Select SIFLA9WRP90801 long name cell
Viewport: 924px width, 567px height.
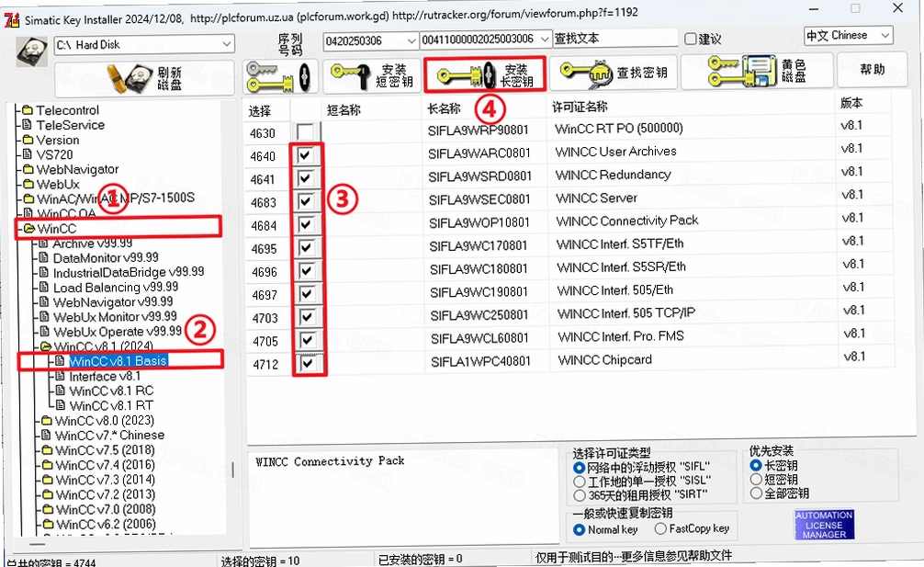(478, 130)
